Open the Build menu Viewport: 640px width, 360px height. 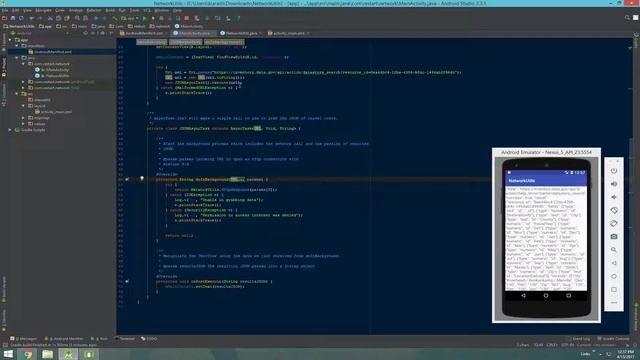110,10
